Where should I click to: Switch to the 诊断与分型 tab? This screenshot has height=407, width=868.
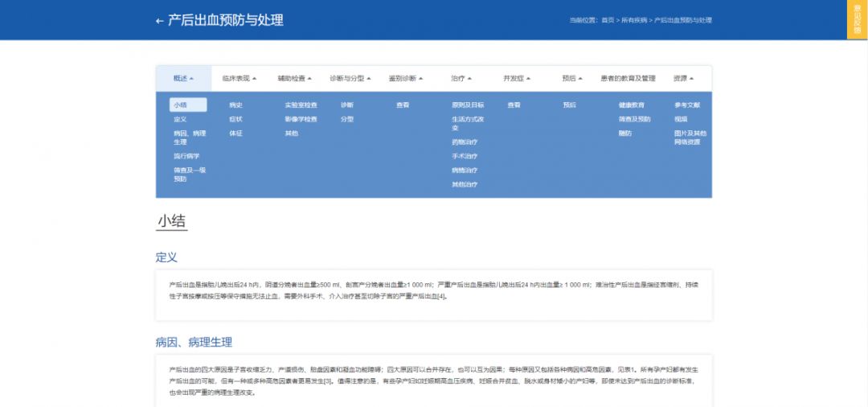(350, 79)
